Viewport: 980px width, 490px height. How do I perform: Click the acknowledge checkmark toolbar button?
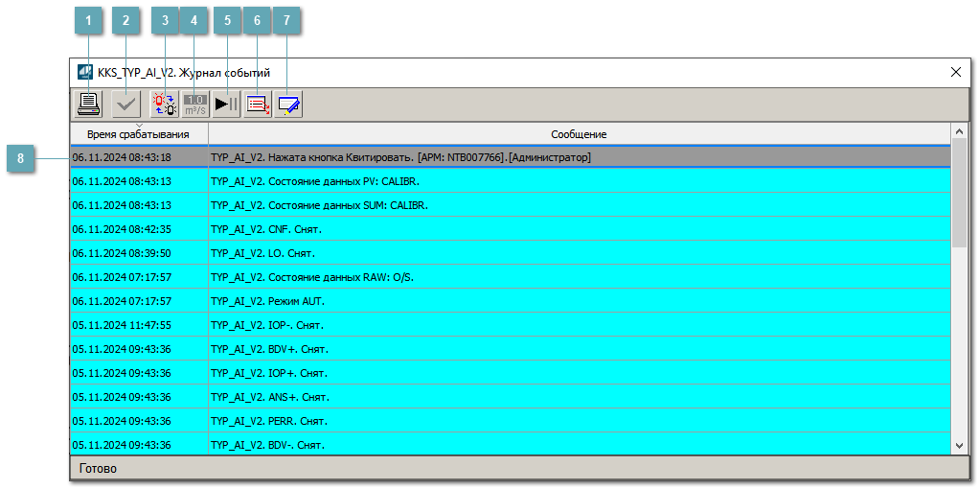[125, 105]
